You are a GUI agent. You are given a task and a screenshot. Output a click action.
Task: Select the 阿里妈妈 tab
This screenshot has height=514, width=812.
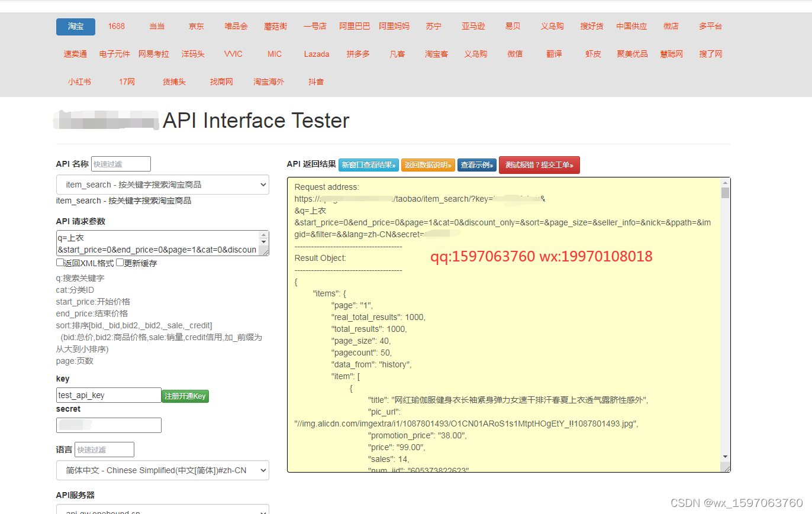point(394,27)
